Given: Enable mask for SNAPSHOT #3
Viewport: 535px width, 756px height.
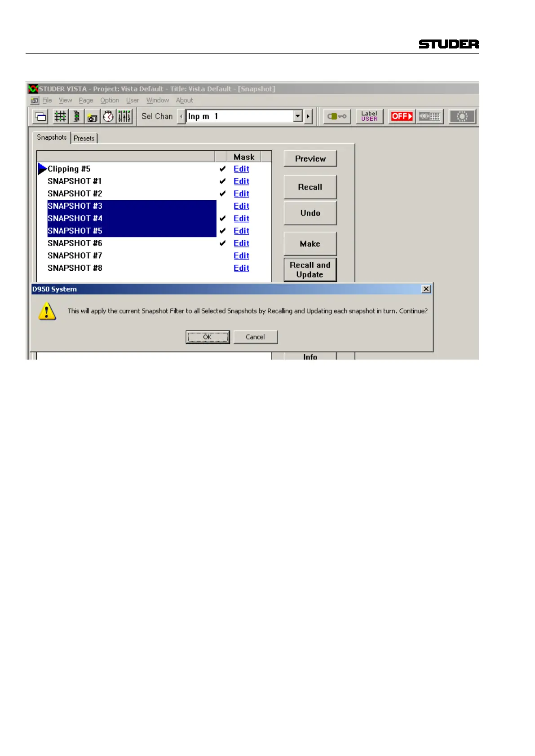Looking at the screenshot, I should (x=222, y=206).
